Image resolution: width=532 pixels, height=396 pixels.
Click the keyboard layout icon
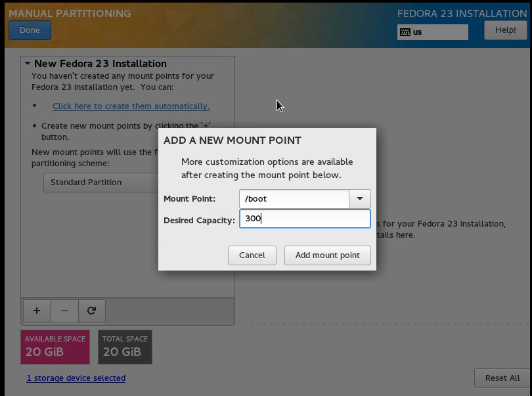pos(405,32)
